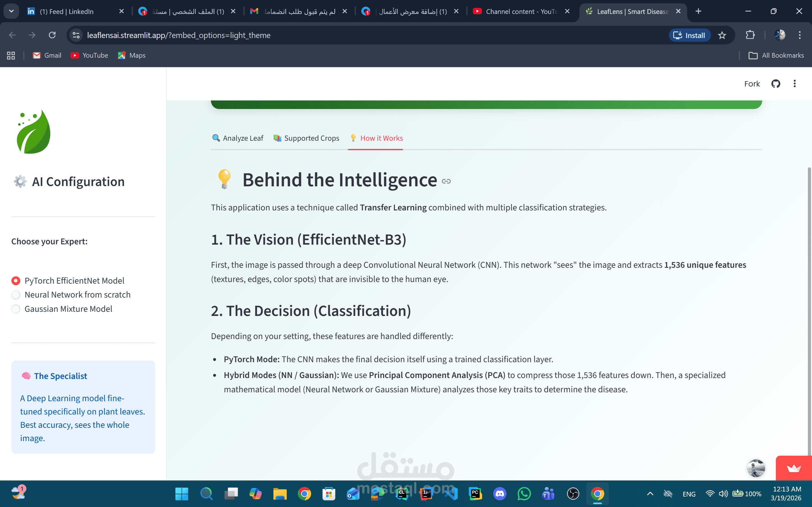Bookmark this page with the star icon
Screen dimensions: 812x507
722,35
